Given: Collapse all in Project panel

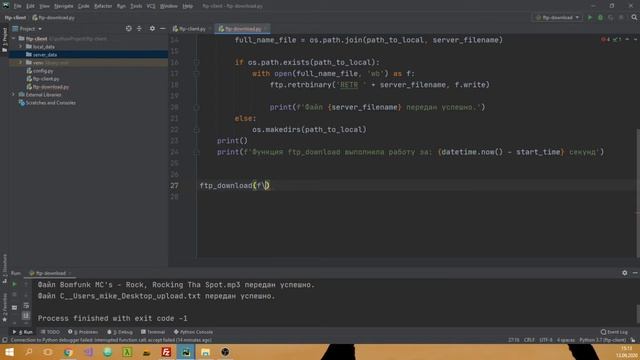Looking at the screenshot, I should tap(140, 29).
